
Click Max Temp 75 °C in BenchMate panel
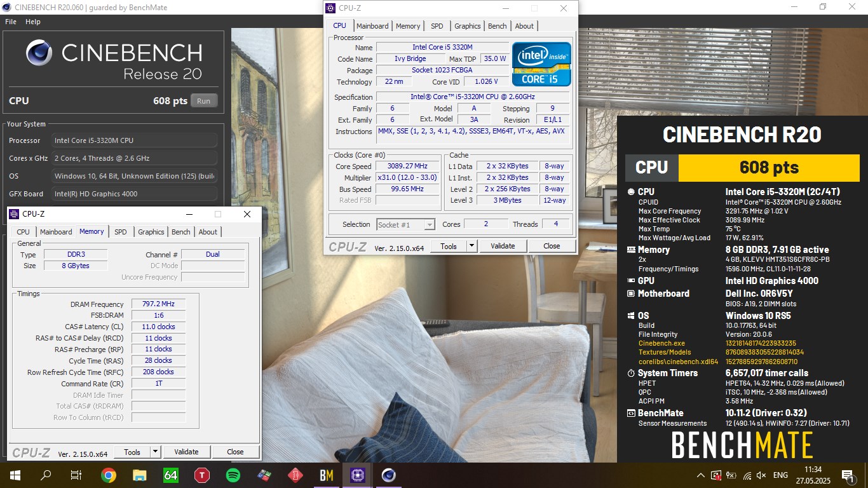(689, 229)
